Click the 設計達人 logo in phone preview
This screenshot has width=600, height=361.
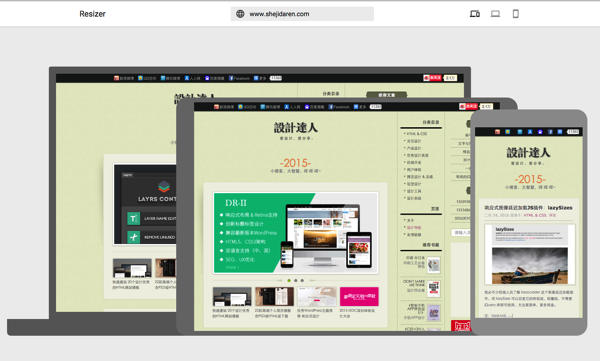click(x=528, y=152)
